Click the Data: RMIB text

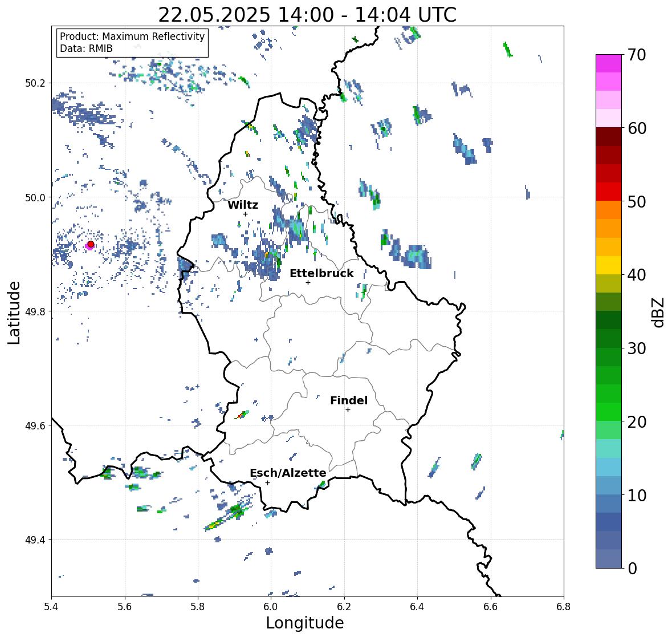coord(86,48)
